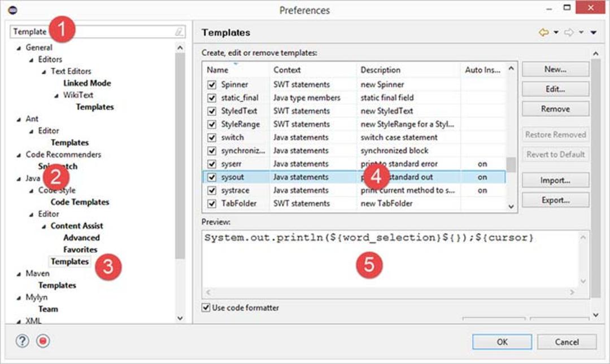This screenshot has height=364, width=610.
Task: Click the template table vertical scrollbar thumb
Action: point(511,164)
